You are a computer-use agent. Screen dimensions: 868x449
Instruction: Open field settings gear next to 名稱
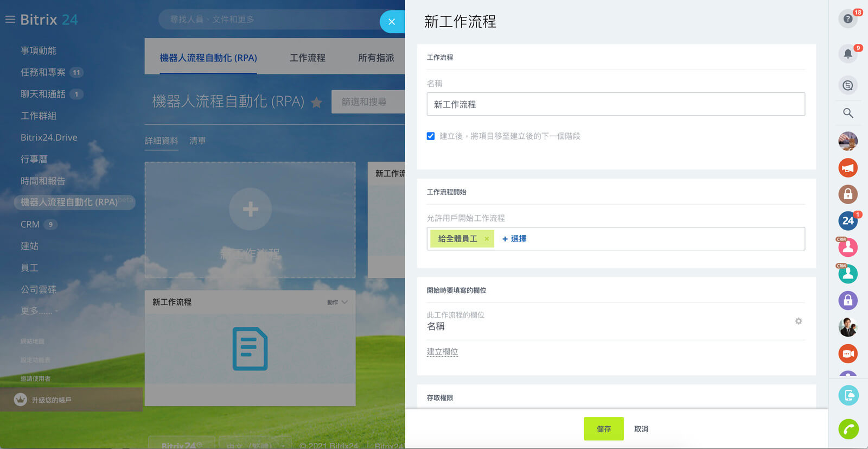[799, 321]
